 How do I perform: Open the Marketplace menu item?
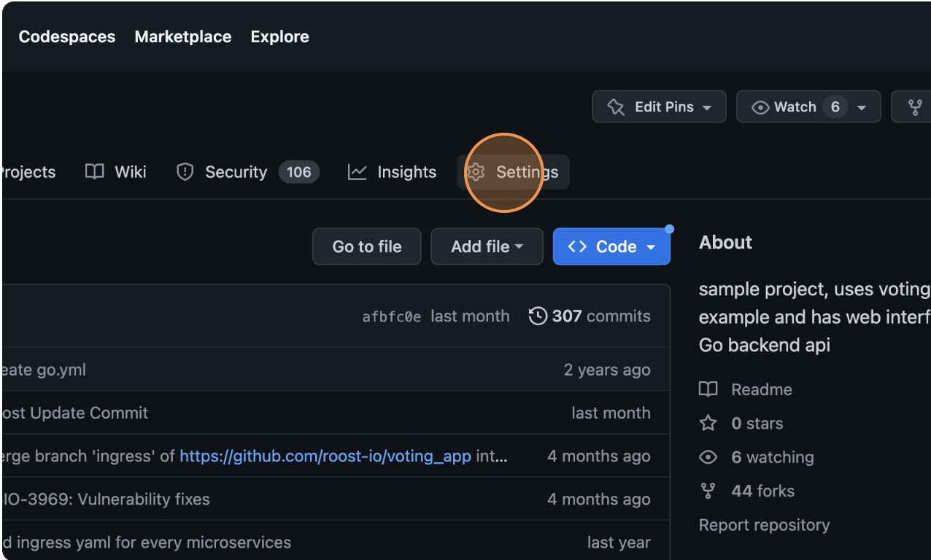182,36
